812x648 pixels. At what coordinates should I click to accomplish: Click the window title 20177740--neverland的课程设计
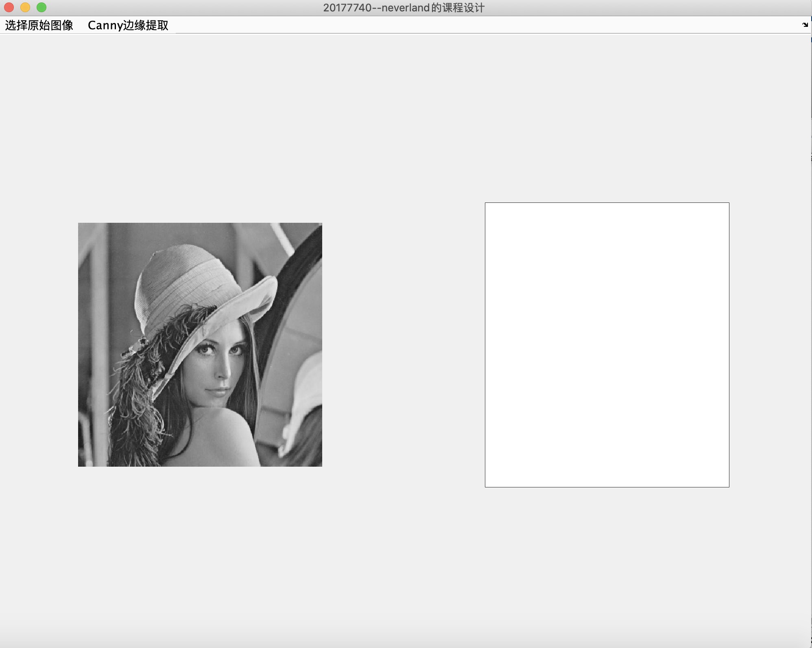(x=404, y=8)
